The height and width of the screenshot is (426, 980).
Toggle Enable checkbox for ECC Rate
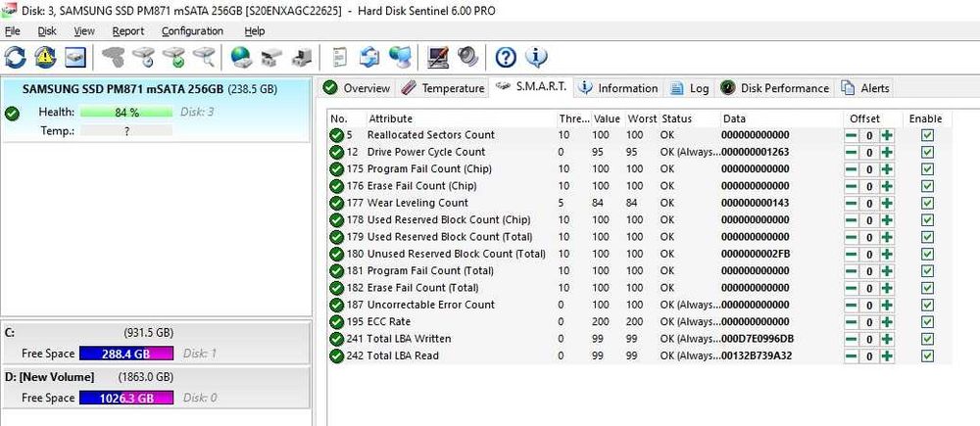pyautogui.click(x=927, y=321)
